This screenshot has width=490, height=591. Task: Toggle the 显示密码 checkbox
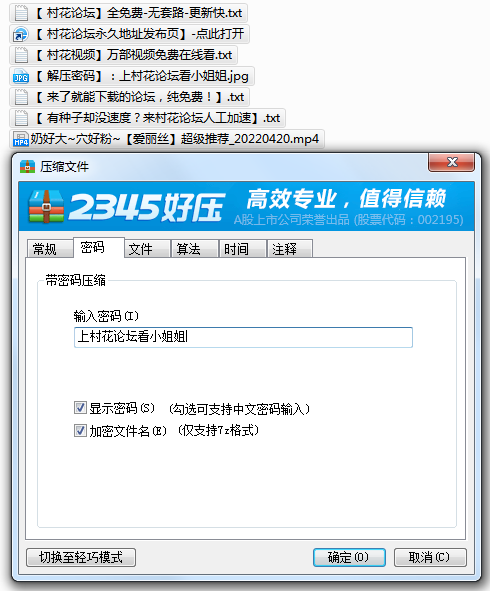80,408
